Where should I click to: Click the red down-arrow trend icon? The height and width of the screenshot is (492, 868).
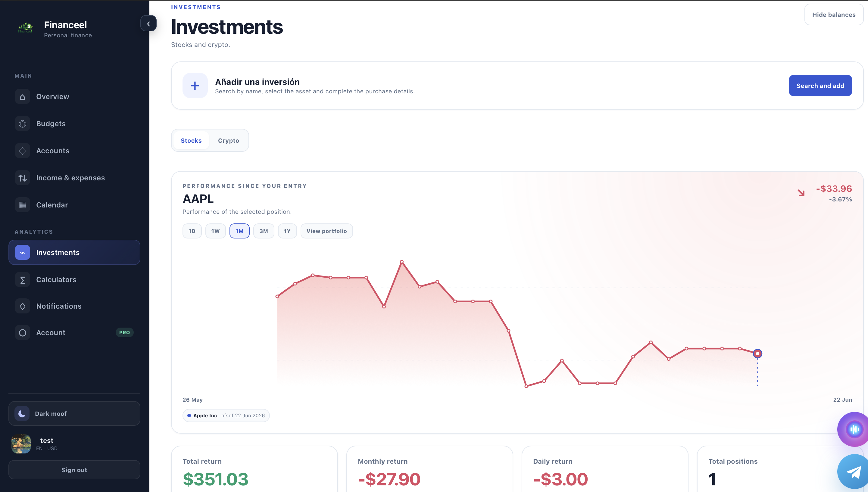[x=801, y=193]
